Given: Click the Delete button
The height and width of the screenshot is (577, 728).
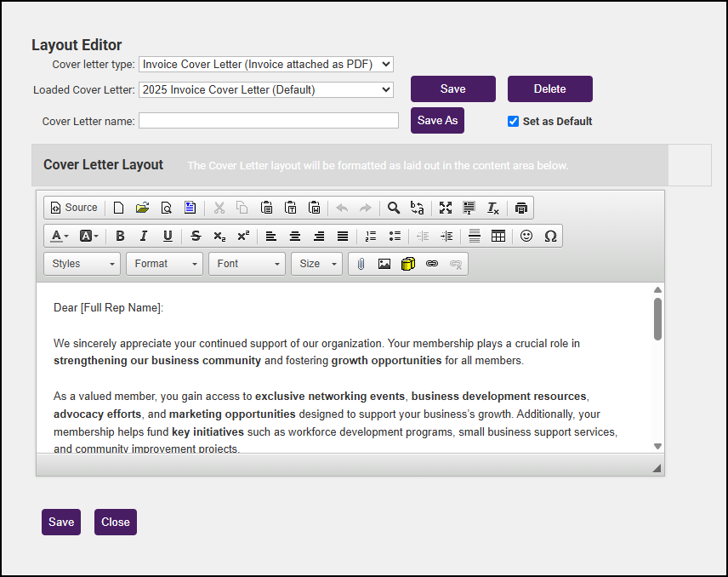Looking at the screenshot, I should [549, 89].
